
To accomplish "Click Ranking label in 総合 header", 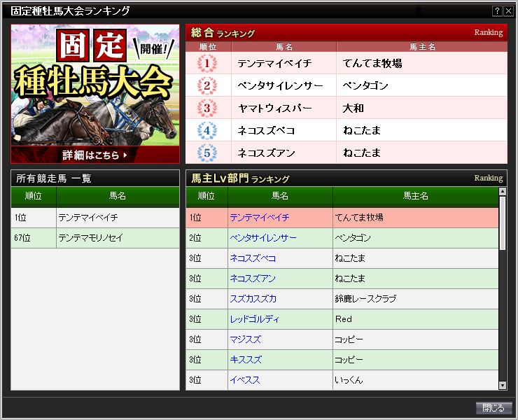I will [x=489, y=32].
